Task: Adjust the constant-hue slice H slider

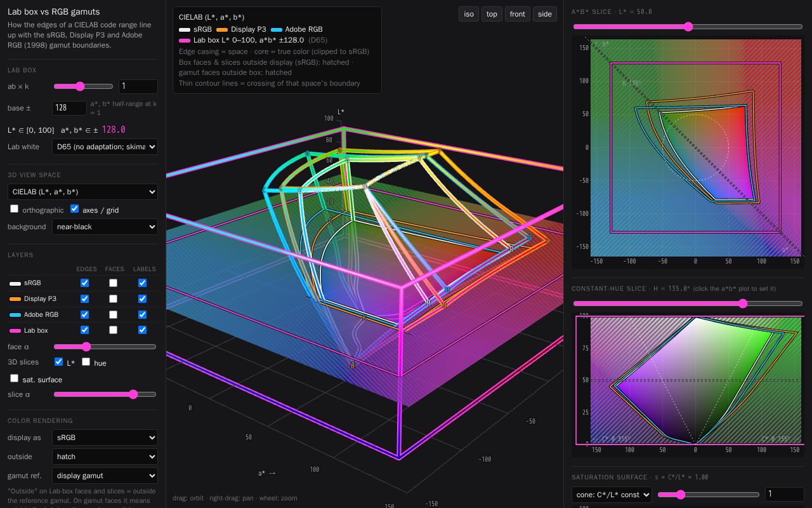Action: point(688,304)
